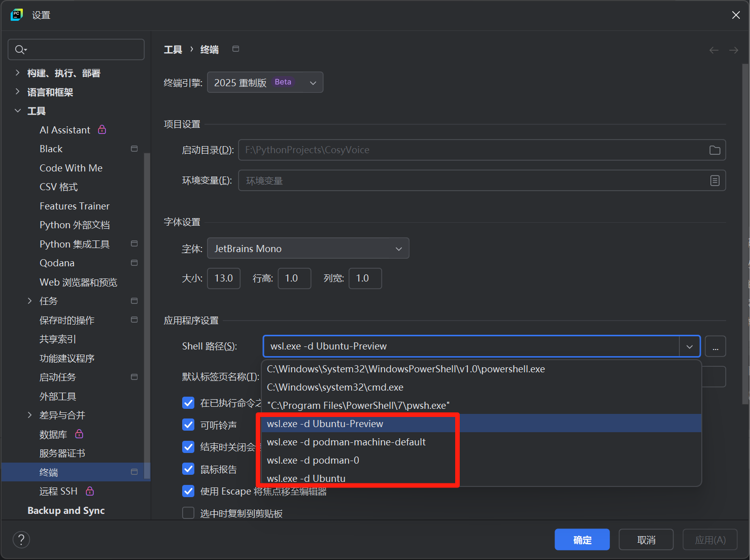Open the JetBrains Mono font dropdown
Image resolution: width=750 pixels, height=560 pixels.
(x=308, y=249)
